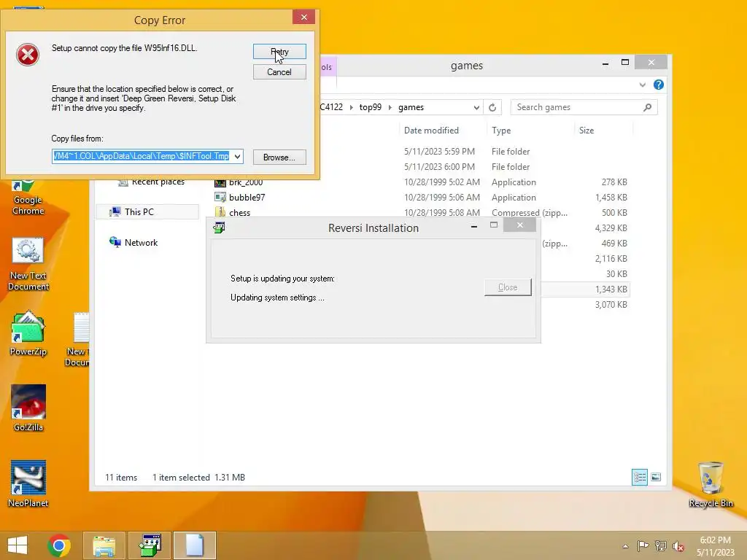Viewport: 747px width, 560px height.
Task: Click the red error icon in Copy Error
Action: [x=28, y=55]
